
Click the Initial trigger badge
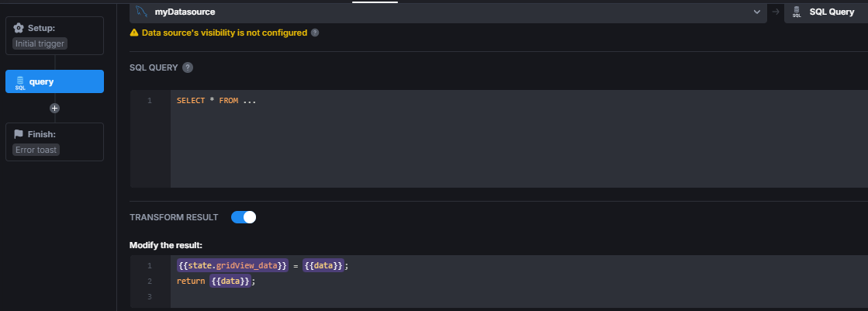click(x=40, y=43)
